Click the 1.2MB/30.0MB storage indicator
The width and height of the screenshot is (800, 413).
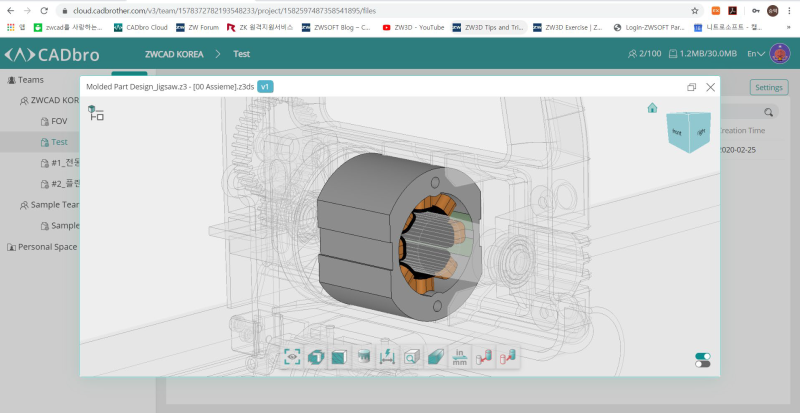703,54
